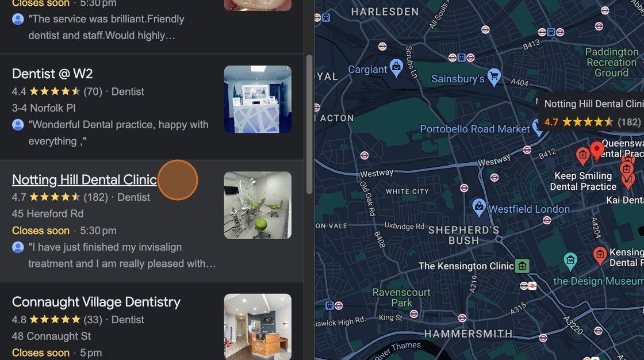Select the Sainsbury's shopping cart pin
The height and width of the screenshot is (360, 644).
pos(494,77)
